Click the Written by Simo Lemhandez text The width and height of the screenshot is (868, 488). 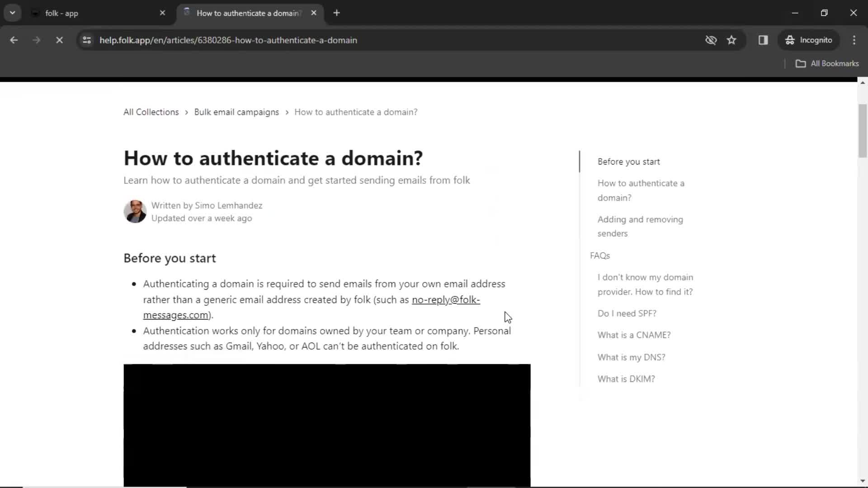[x=207, y=206]
